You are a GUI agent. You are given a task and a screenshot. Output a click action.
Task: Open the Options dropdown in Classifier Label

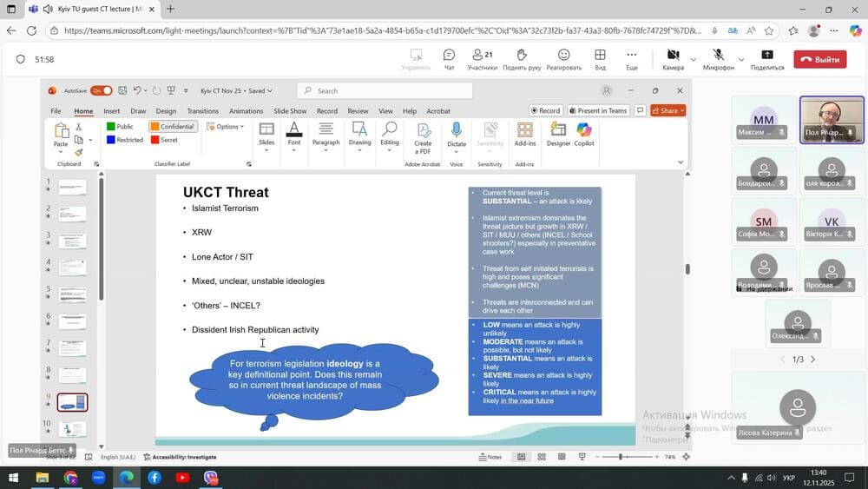coord(226,127)
